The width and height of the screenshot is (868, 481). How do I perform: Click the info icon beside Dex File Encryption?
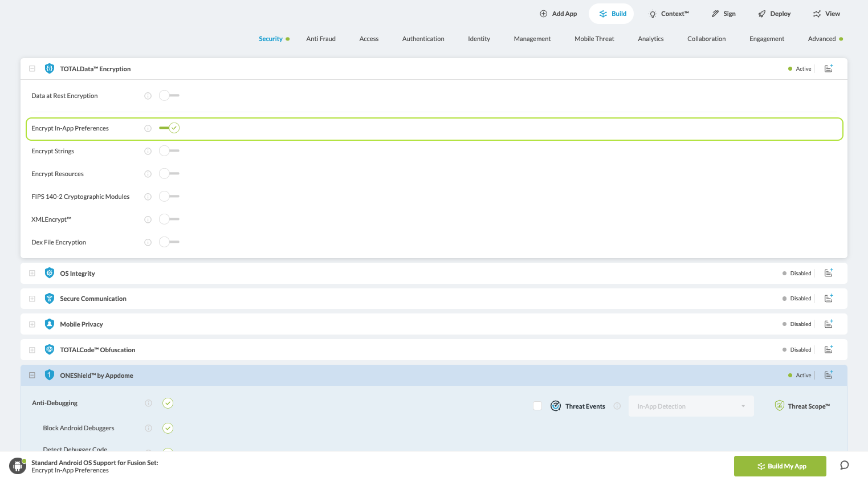pyautogui.click(x=148, y=242)
